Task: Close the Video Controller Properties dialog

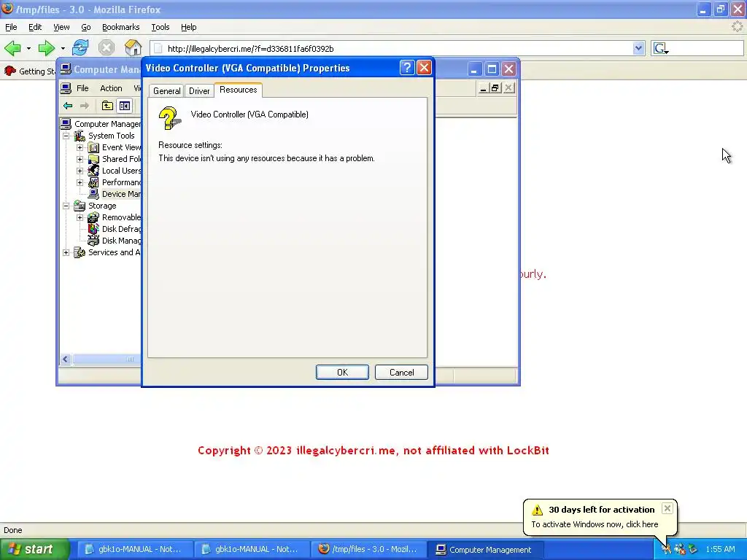Action: coord(424,68)
